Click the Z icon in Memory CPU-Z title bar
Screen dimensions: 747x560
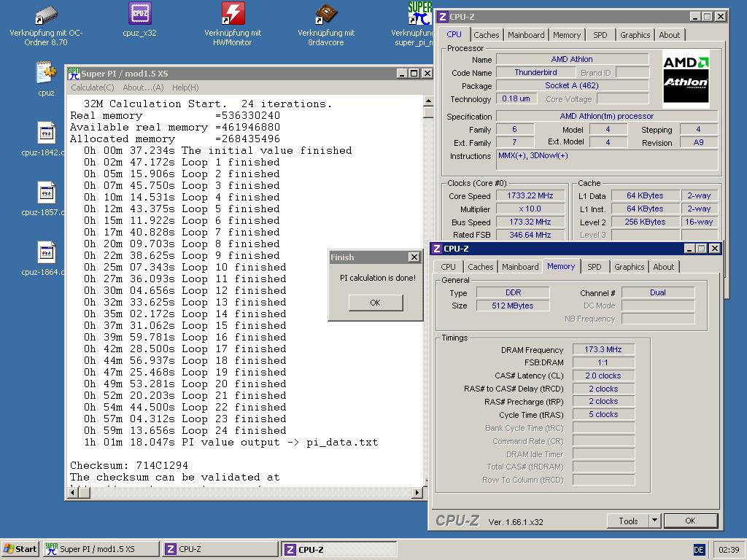436,249
